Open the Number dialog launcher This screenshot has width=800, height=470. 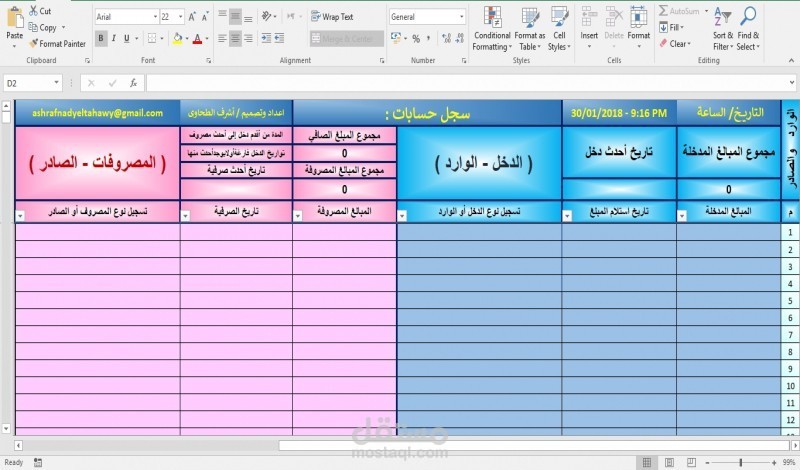(x=464, y=61)
